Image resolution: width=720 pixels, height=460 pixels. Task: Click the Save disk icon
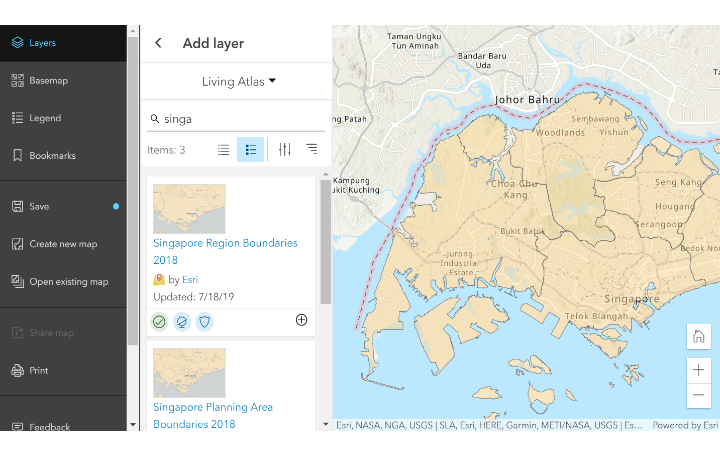(x=17, y=207)
